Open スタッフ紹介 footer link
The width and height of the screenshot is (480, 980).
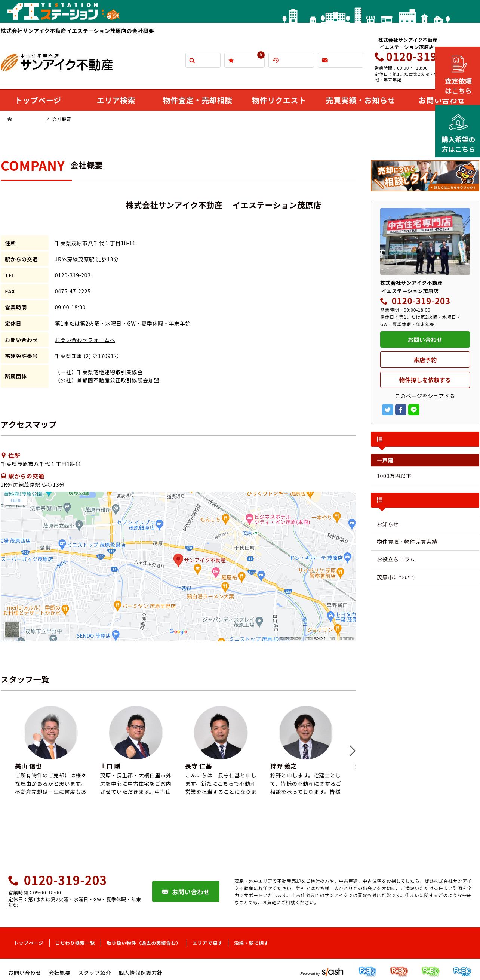point(95,973)
